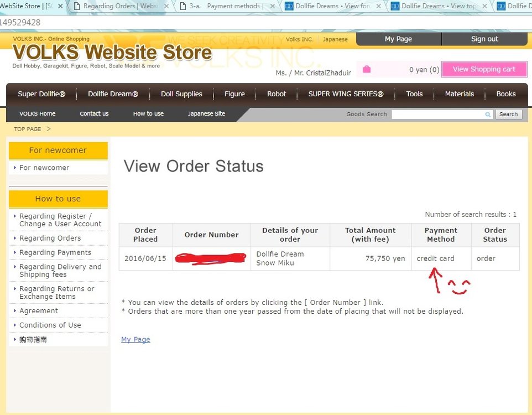This screenshot has width=532, height=415.
Task: Select Doll Supplies in navigation bar
Action: click(181, 94)
